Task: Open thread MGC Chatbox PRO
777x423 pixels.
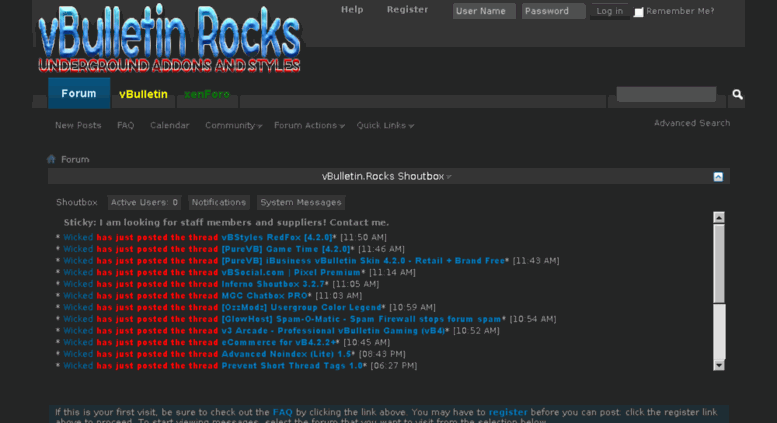Action: click(x=264, y=296)
